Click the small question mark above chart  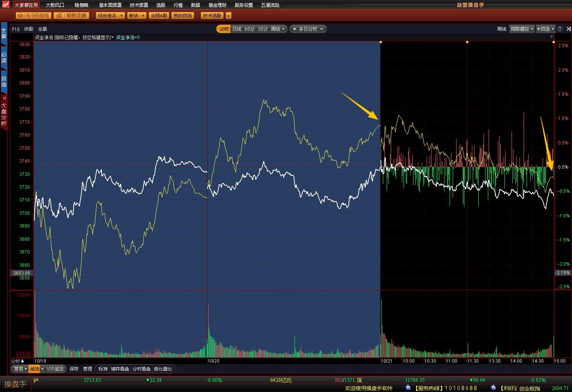(x=551, y=37)
